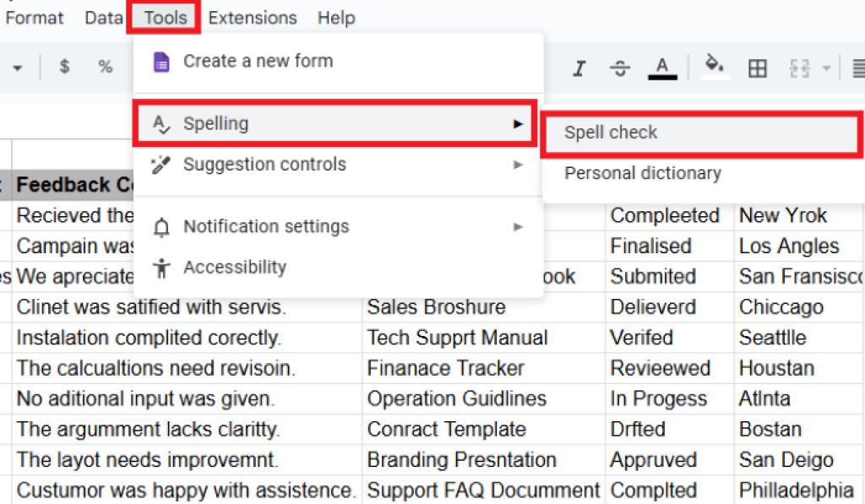Image resolution: width=865 pixels, height=504 pixels.
Task: Apply strikethrough formatting from toolbar
Action: [x=620, y=68]
